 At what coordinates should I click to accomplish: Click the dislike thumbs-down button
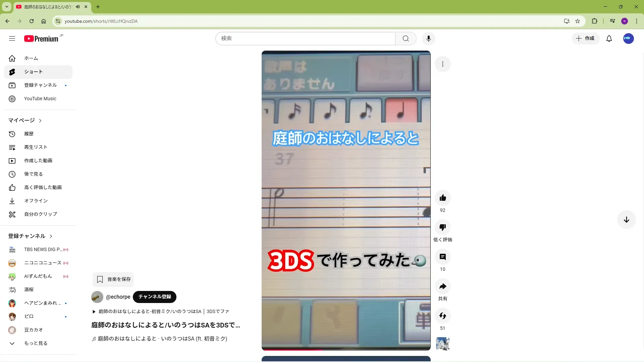click(442, 227)
